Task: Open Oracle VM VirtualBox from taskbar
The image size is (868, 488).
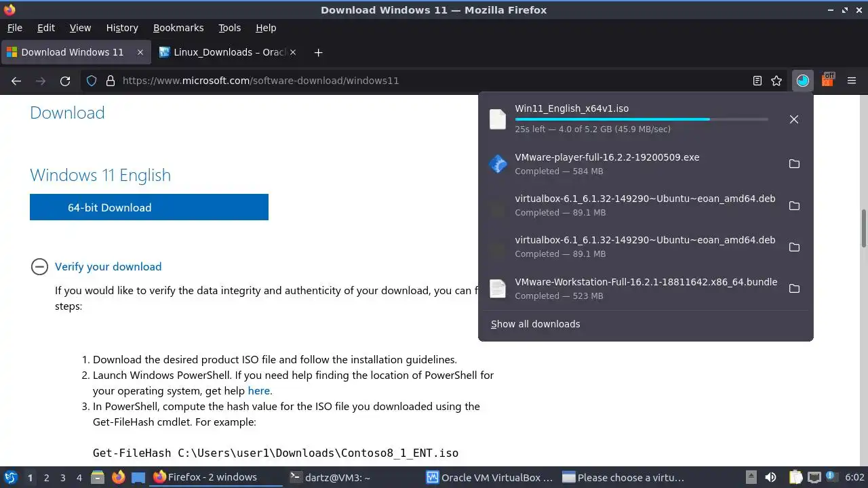Action: (490, 478)
